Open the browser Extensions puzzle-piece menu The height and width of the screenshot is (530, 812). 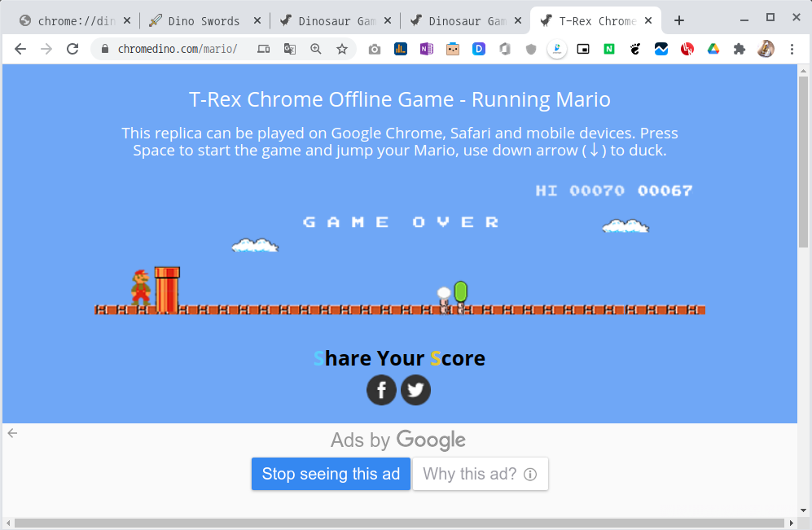[739, 49]
